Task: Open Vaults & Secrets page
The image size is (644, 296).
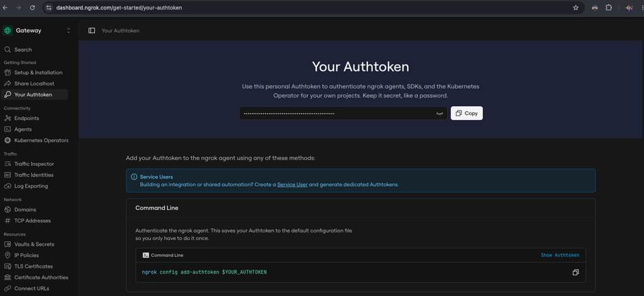Action: 34,244
